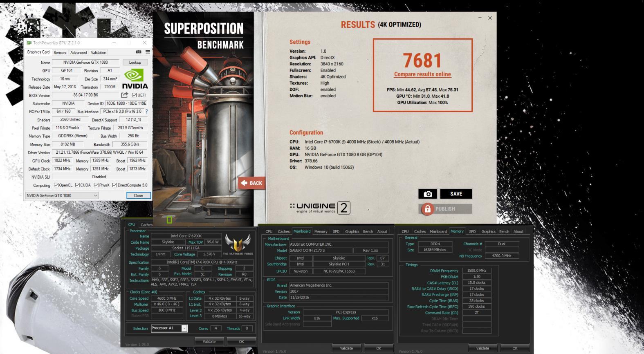Click the Command Rate 2T value
The width and height of the screenshot is (644, 354).
pyautogui.click(x=477, y=313)
